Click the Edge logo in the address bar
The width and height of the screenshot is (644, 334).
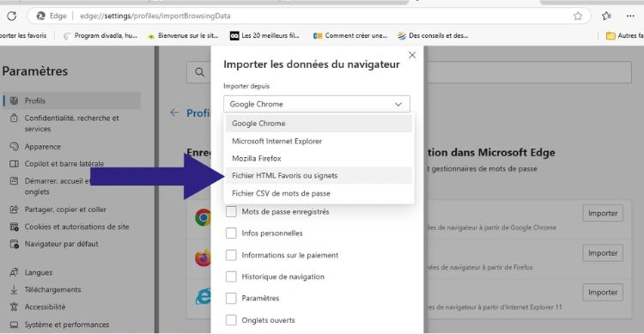[41, 16]
